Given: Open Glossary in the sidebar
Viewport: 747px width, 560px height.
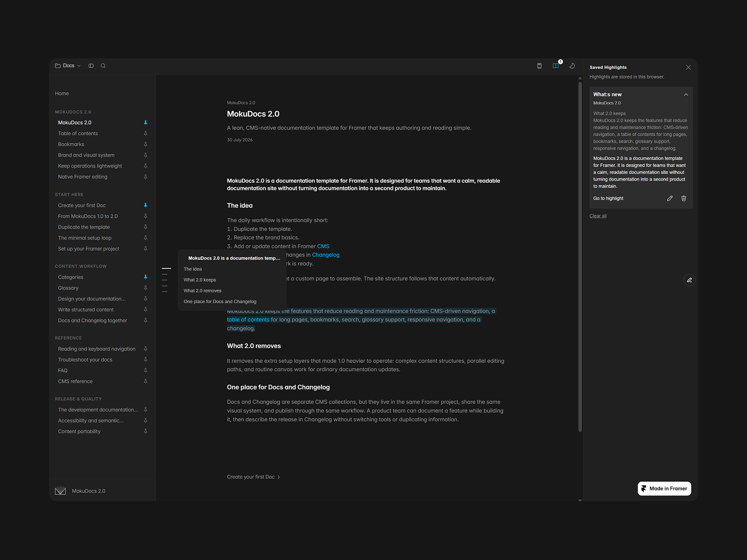Looking at the screenshot, I should tap(68, 288).
